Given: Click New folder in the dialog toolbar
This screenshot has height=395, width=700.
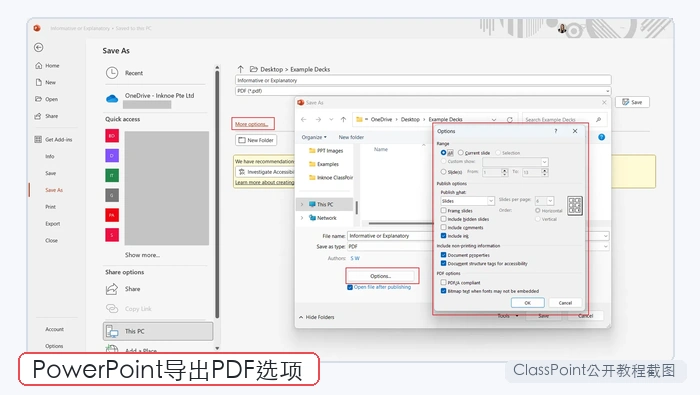Looking at the screenshot, I should (x=351, y=137).
